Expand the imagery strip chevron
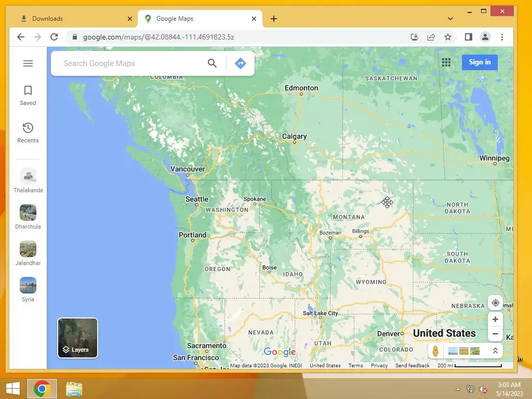Image resolution: width=532 pixels, height=399 pixels. [495, 351]
